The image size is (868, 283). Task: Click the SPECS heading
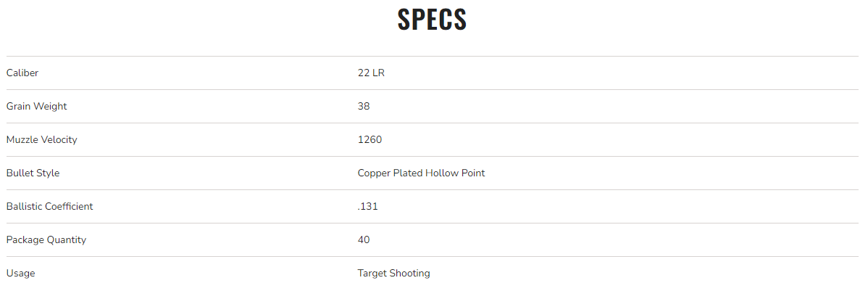(433, 20)
